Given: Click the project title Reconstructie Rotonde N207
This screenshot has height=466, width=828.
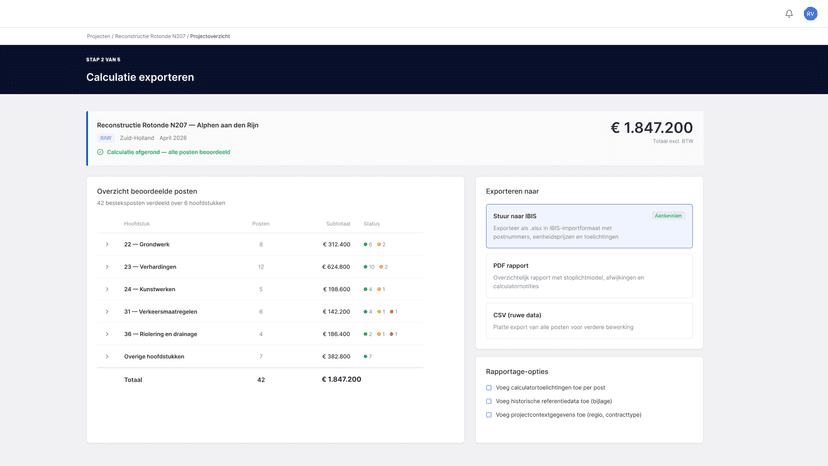Looking at the screenshot, I should pos(177,125).
